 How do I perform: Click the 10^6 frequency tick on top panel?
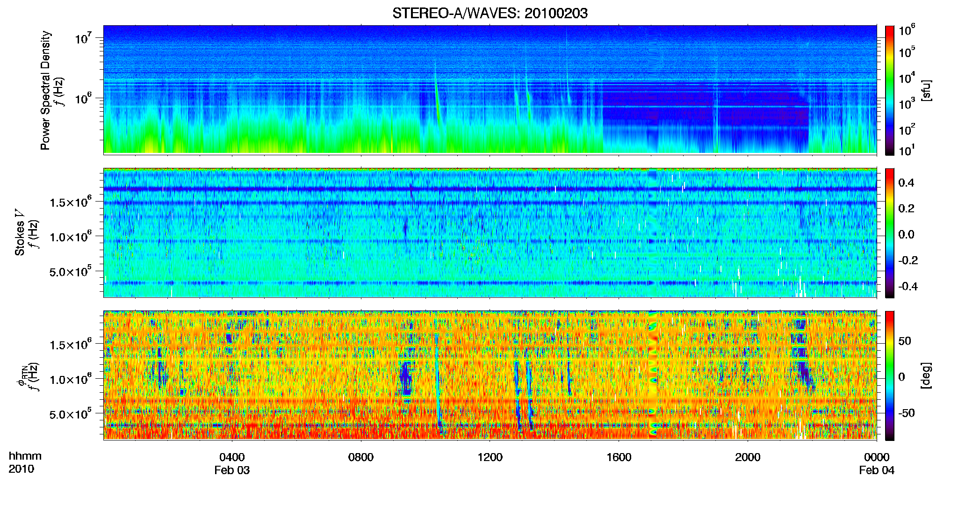pos(83,99)
